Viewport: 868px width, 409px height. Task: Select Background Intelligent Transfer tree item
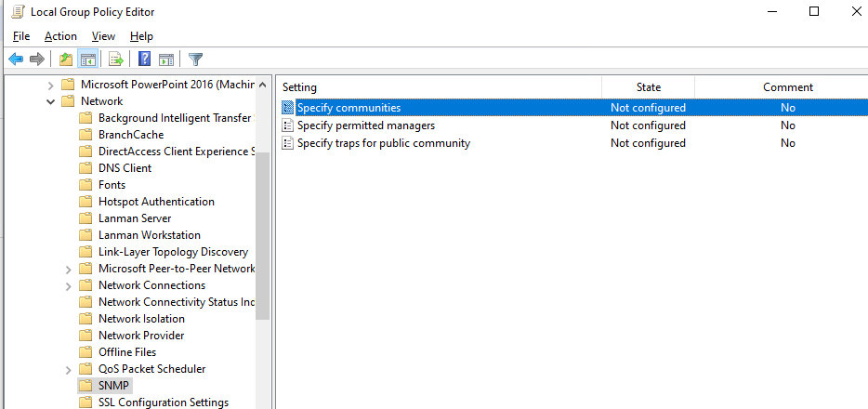[x=176, y=118]
